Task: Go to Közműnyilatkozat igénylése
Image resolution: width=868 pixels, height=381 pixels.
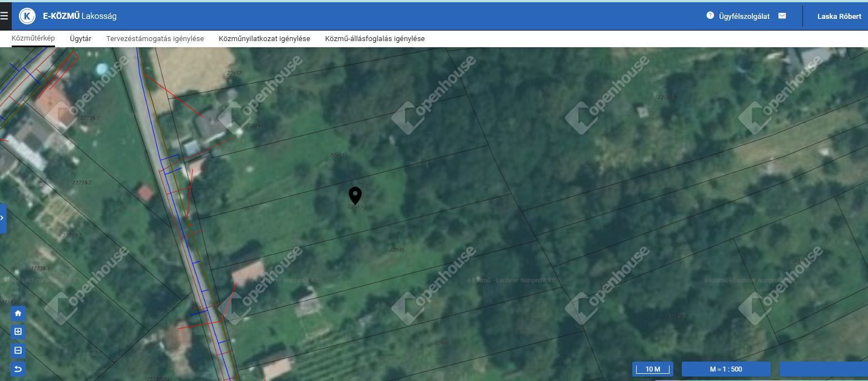Action: 265,39
